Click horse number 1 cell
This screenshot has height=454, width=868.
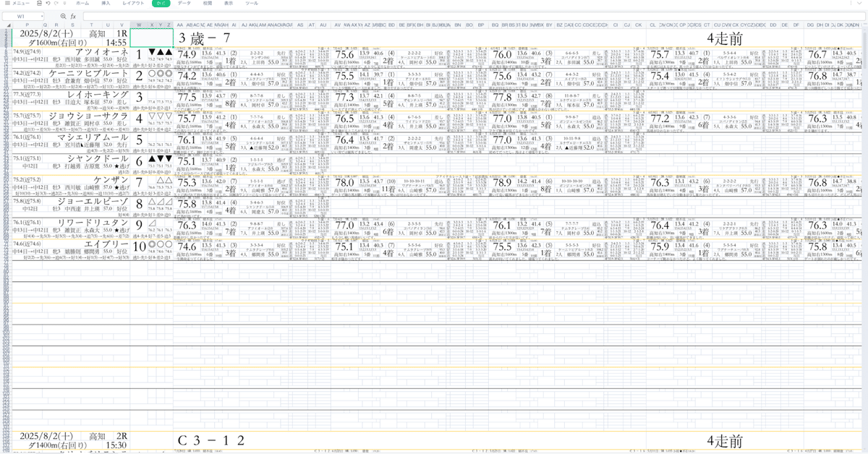coord(139,54)
